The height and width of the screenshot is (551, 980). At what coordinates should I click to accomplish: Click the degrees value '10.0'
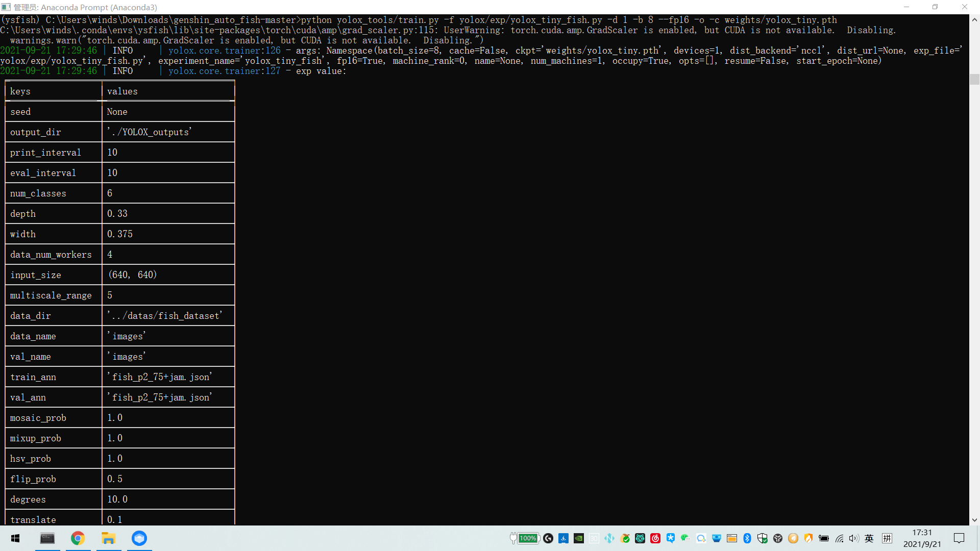click(x=117, y=499)
